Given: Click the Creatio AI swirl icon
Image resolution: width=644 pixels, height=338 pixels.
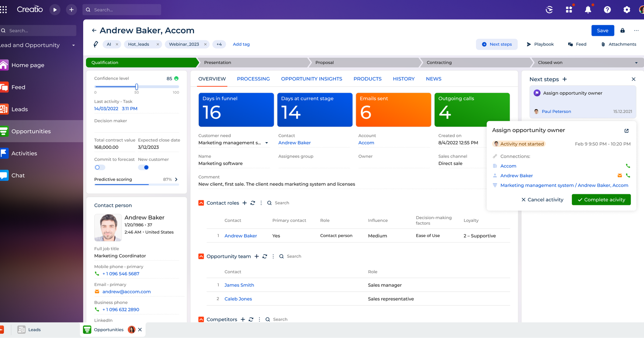Looking at the screenshot, I should [549, 10].
